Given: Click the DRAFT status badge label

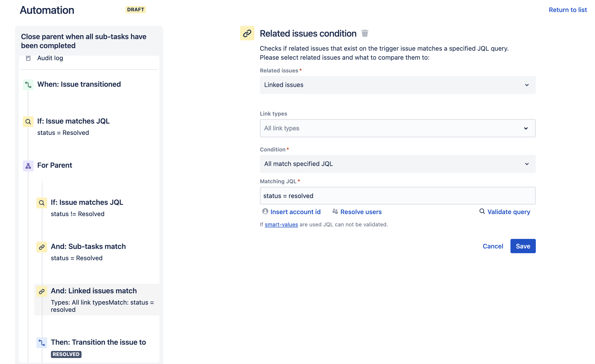Looking at the screenshot, I should point(135,9).
